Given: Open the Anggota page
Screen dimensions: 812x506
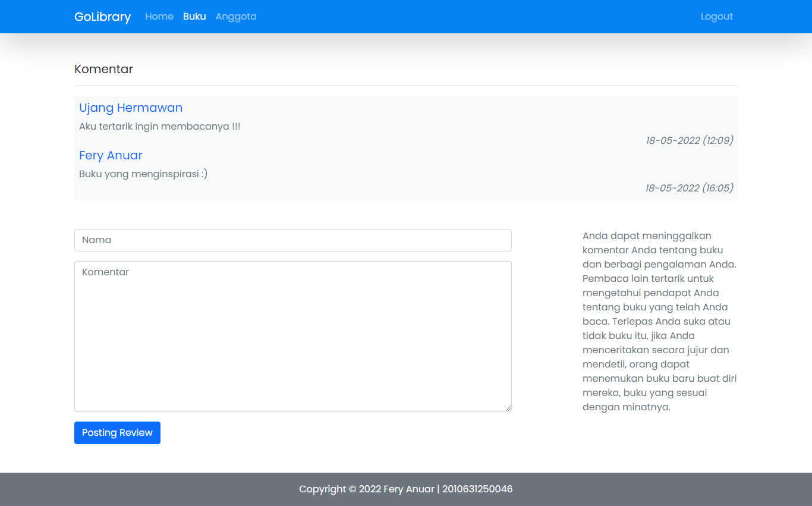Looking at the screenshot, I should tap(236, 17).
